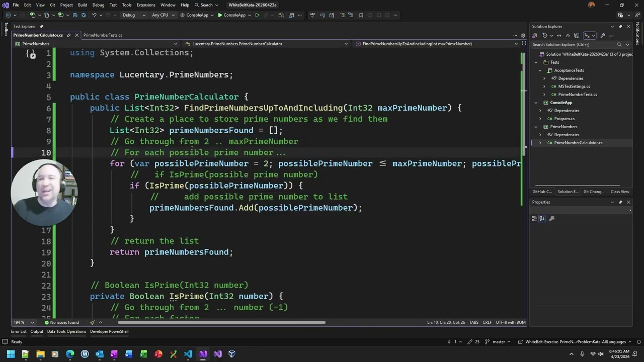Collapse the AcceptanceTests project node

540,70
